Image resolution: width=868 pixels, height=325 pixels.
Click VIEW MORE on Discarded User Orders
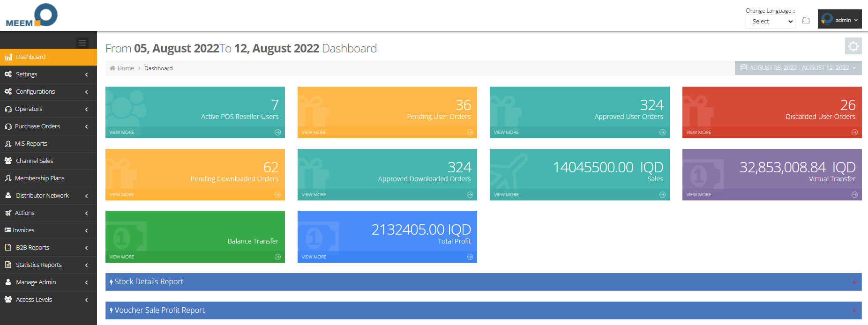[699, 133]
